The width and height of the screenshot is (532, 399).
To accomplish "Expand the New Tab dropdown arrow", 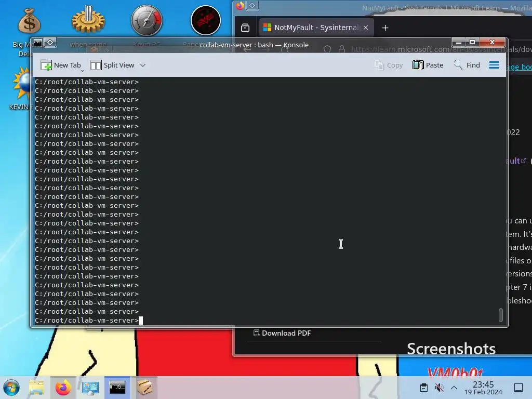I will coord(83,71).
